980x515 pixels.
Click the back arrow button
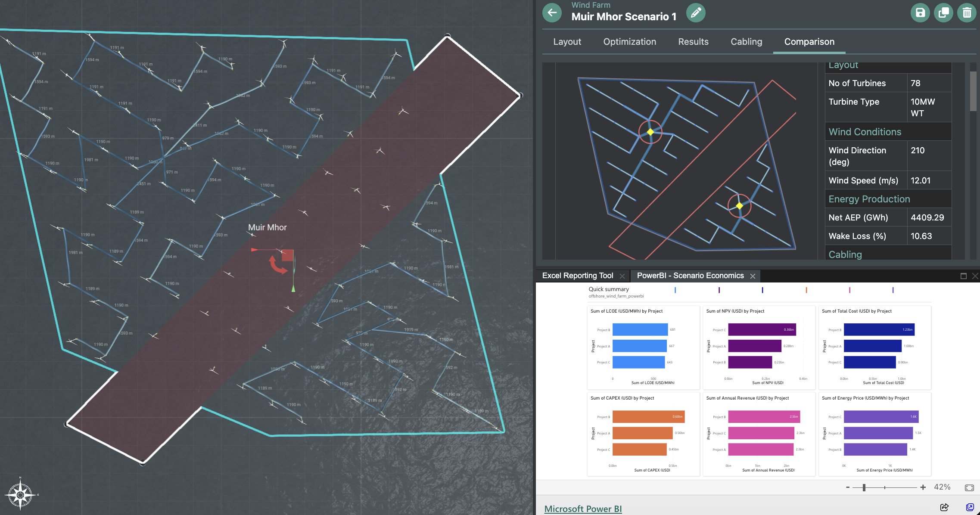coord(552,12)
